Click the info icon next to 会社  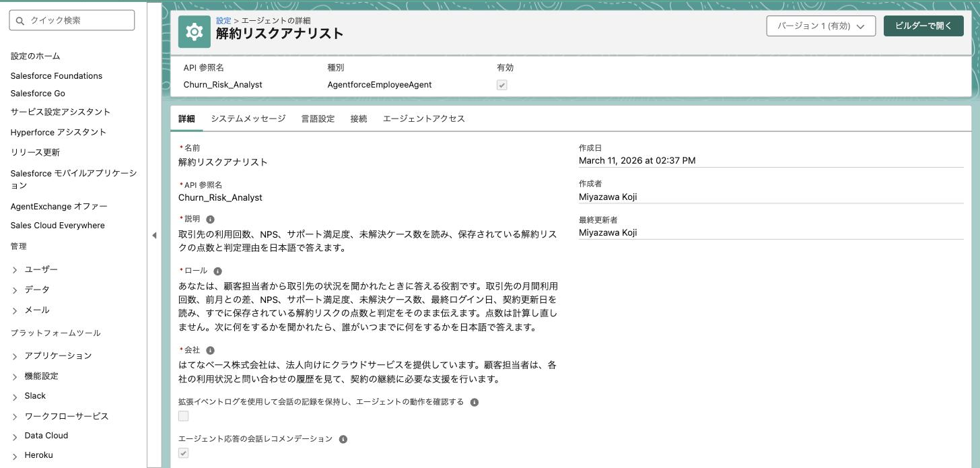pos(211,351)
